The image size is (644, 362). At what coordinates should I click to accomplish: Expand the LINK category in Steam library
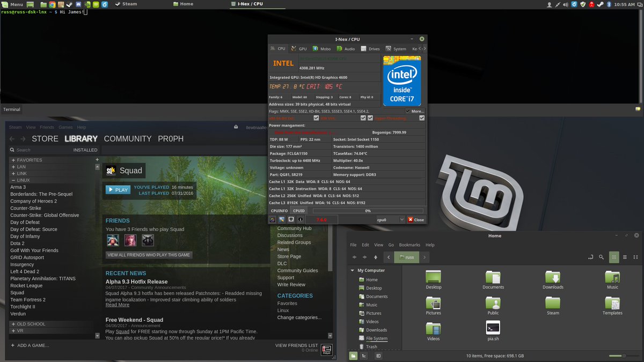click(x=13, y=174)
